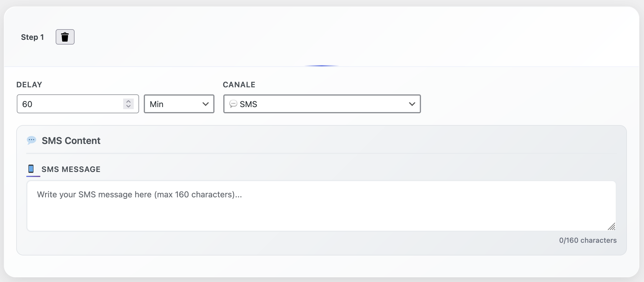The image size is (644, 282).
Task: Click the chevron arrow of the SMS dropdown
Action: (x=412, y=104)
